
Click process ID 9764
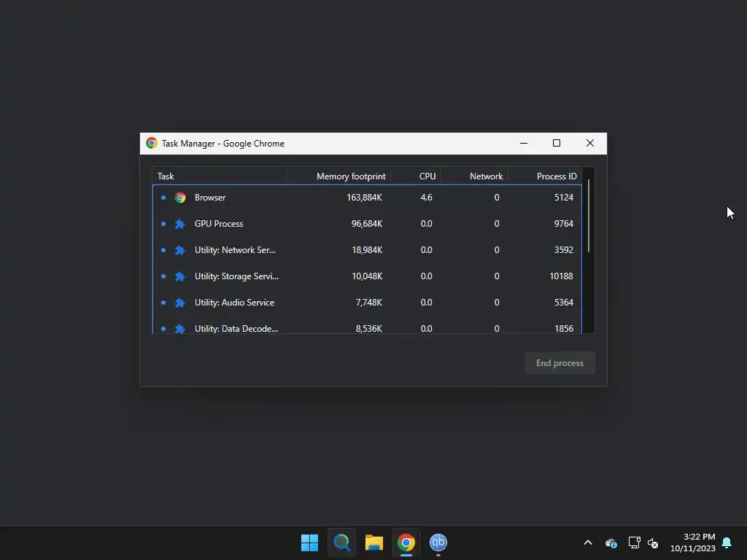(564, 224)
